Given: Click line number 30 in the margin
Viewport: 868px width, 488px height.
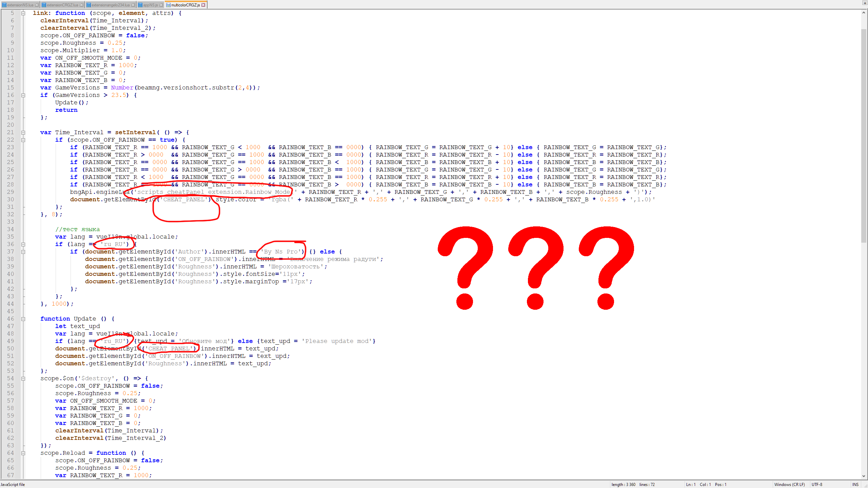Looking at the screenshot, I should [11, 200].
